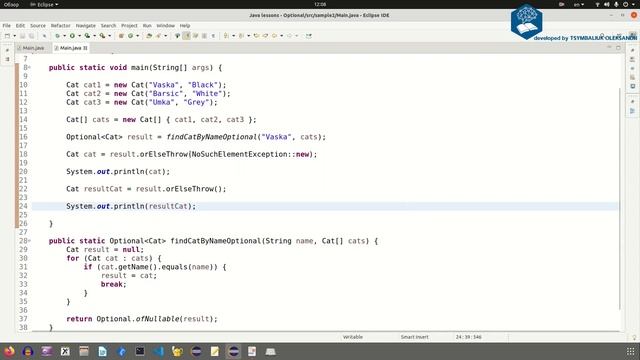Click the green Run button
This screenshot has width=640, height=360.
point(72,36)
